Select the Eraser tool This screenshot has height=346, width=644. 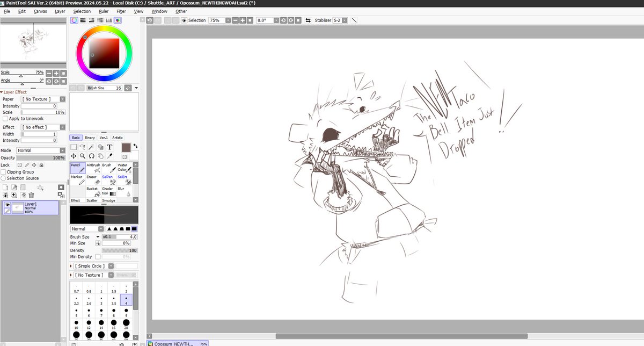click(x=93, y=180)
